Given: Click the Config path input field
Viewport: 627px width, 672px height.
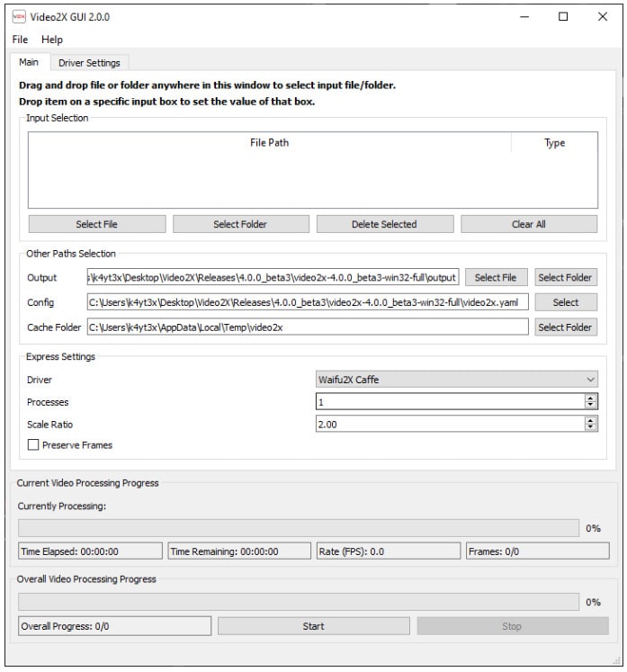Looking at the screenshot, I should point(308,302).
